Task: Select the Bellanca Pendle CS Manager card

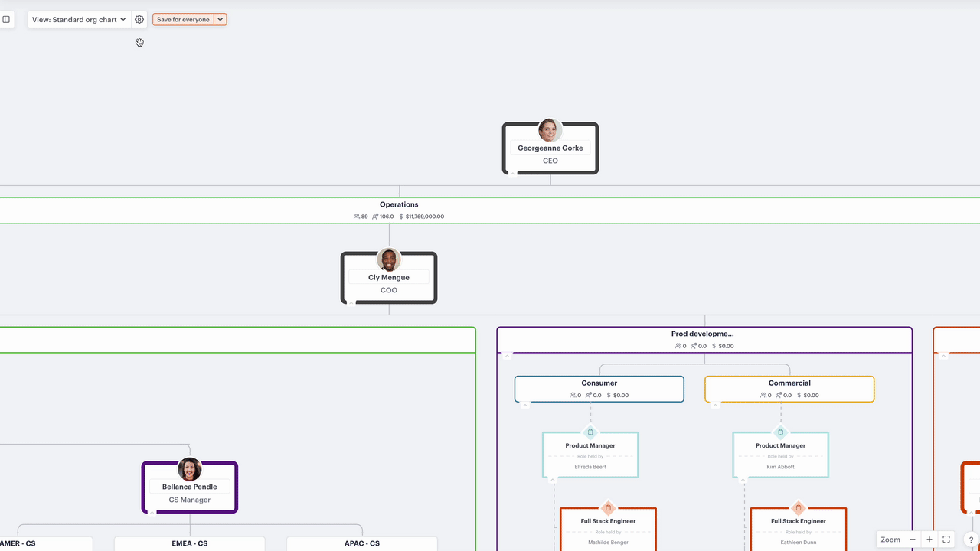Action: pos(190,487)
